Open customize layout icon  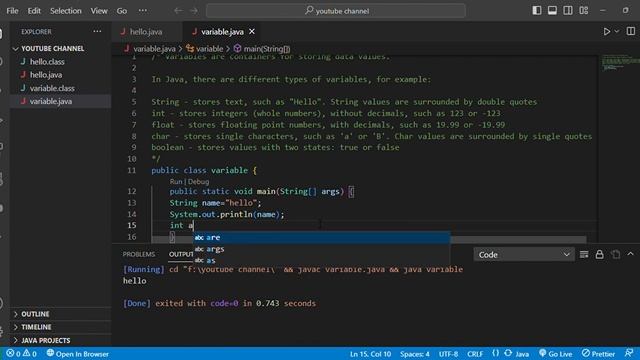584,10
